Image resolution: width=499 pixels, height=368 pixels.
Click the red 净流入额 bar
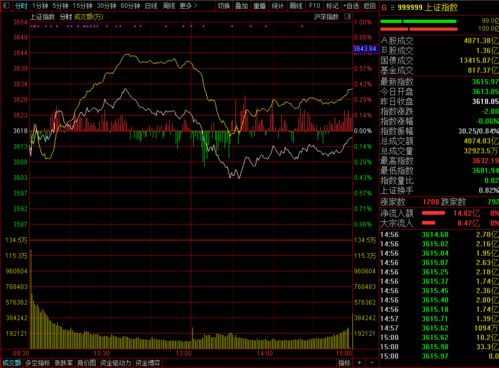pyautogui.click(x=433, y=213)
